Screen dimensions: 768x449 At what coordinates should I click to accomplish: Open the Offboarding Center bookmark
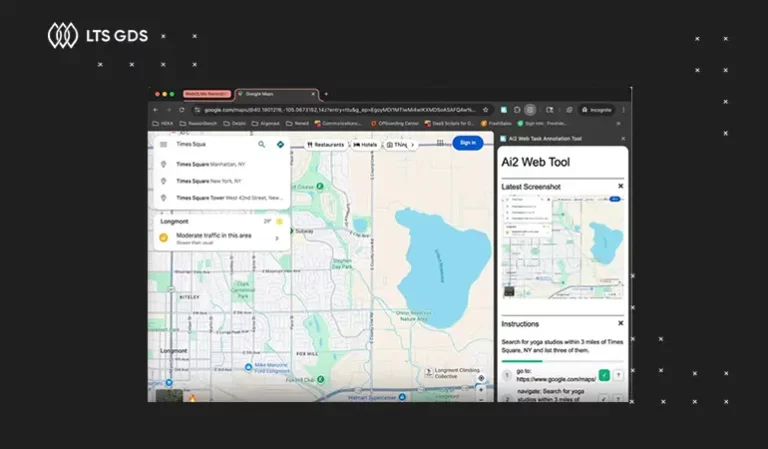pyautogui.click(x=395, y=123)
